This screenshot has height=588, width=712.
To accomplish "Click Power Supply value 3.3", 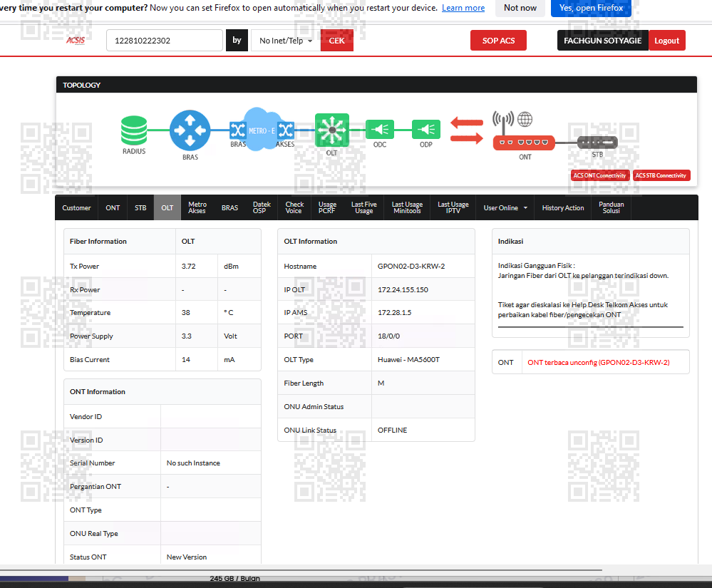I will (x=187, y=336).
